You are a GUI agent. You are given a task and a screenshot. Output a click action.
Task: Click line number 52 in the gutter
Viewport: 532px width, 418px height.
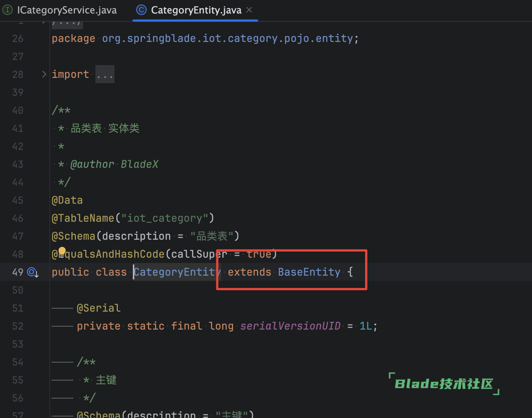18,326
